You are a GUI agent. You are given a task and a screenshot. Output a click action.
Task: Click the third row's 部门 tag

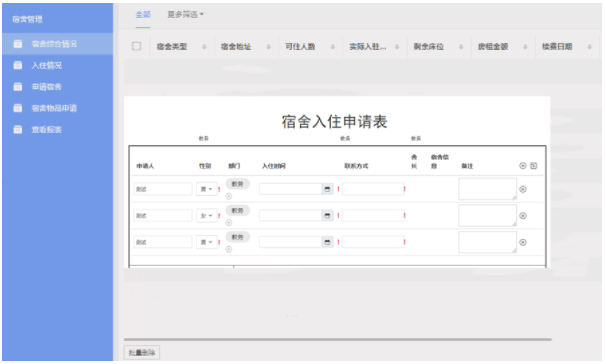pos(237,237)
